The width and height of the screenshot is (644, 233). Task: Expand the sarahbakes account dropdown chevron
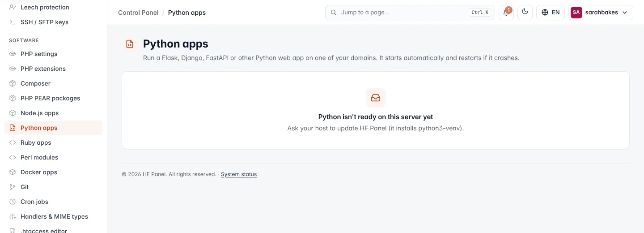click(x=625, y=13)
